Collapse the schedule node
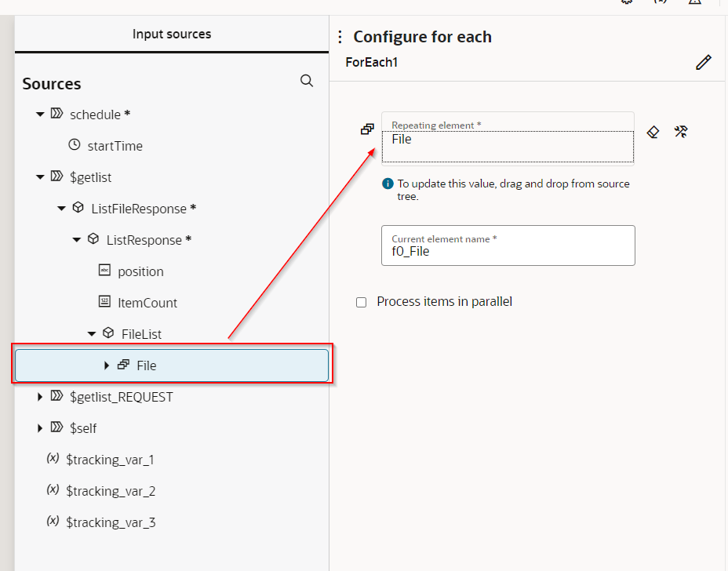The image size is (728, 571). point(40,115)
